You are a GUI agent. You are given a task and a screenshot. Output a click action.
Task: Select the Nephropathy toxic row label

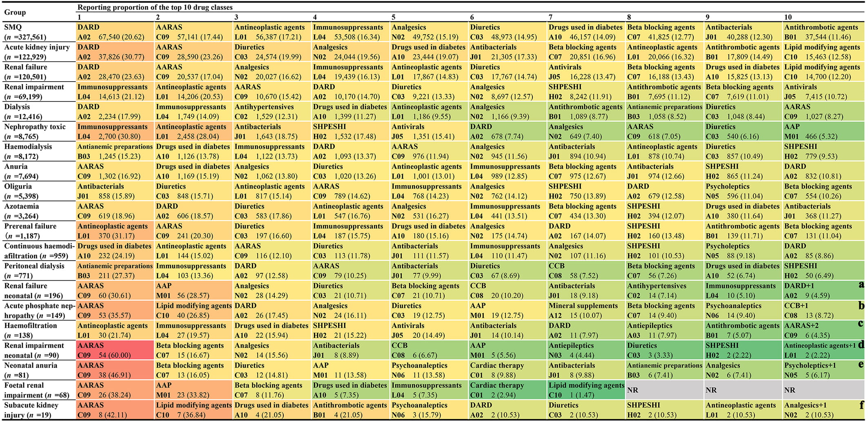pos(35,131)
